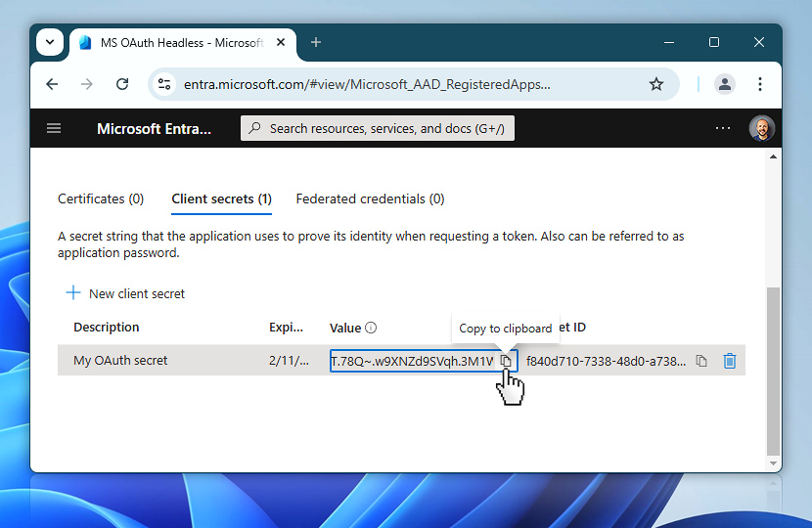Bookmark this page with the star icon
This screenshot has height=528, width=812.
(656, 84)
